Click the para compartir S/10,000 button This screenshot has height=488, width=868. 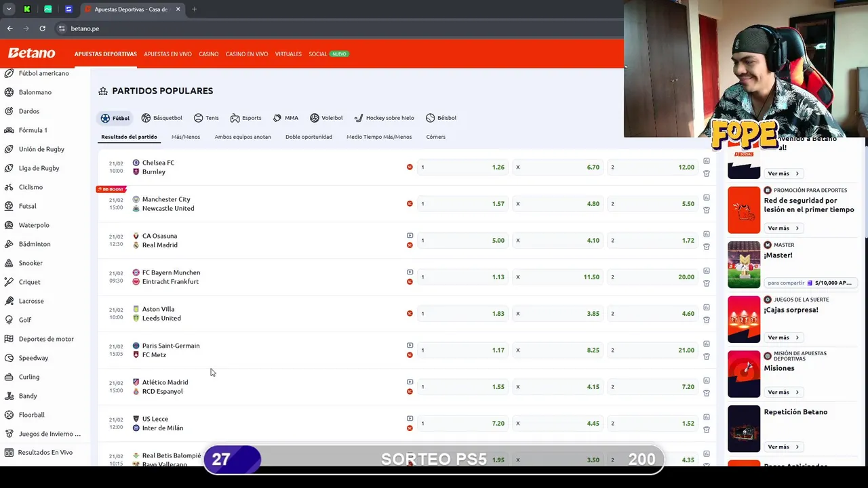tap(810, 283)
